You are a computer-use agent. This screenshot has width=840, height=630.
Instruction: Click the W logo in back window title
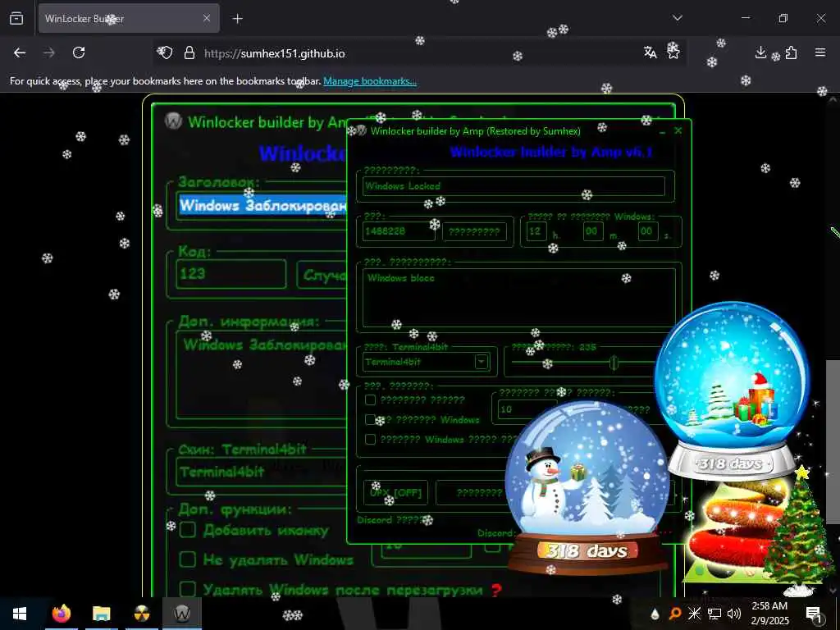(x=174, y=121)
